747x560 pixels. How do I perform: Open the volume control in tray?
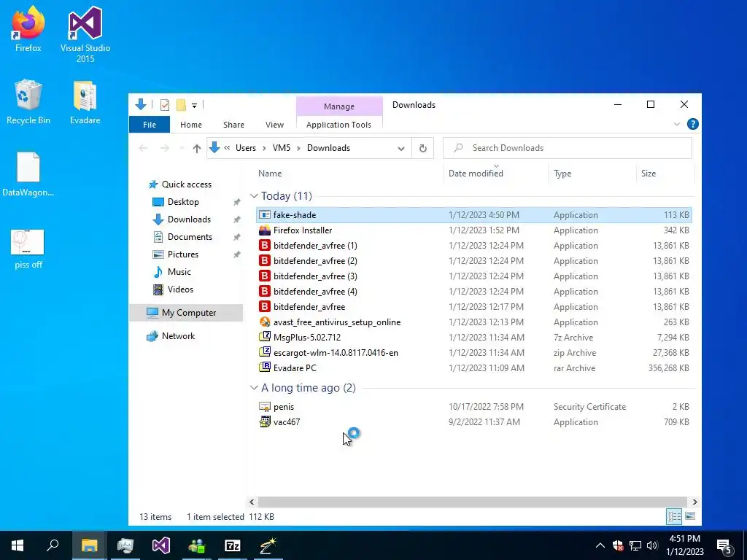pyautogui.click(x=653, y=545)
